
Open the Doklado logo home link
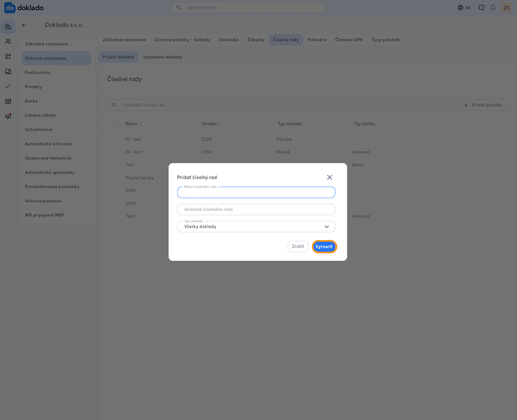(24, 8)
